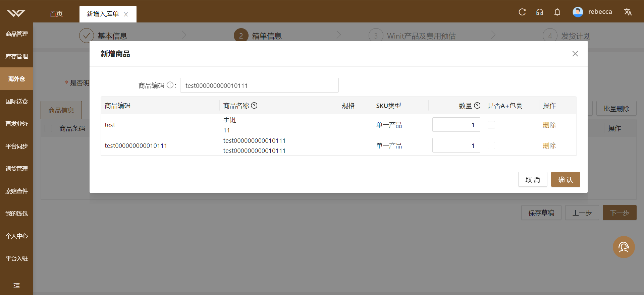Click the 取消 button
644x295 pixels.
533,179
